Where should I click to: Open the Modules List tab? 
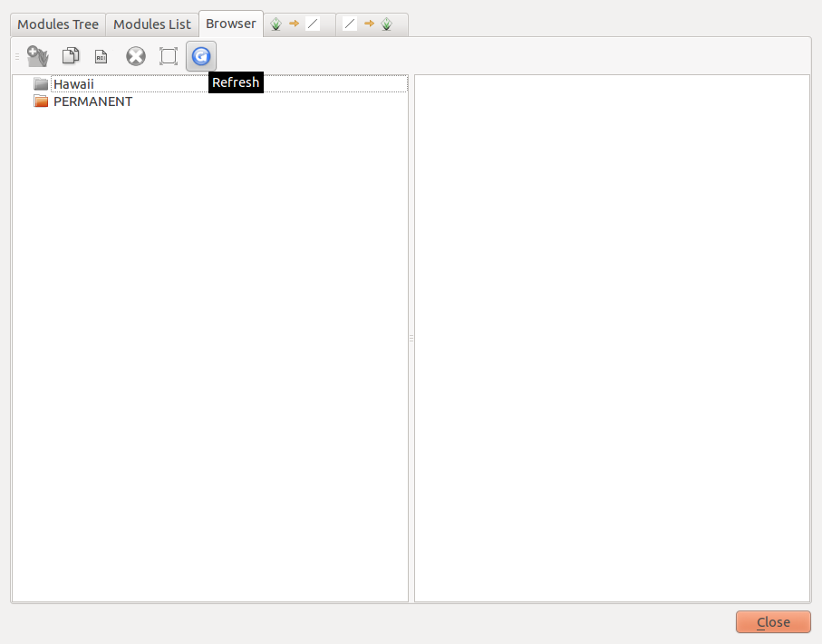tap(151, 24)
